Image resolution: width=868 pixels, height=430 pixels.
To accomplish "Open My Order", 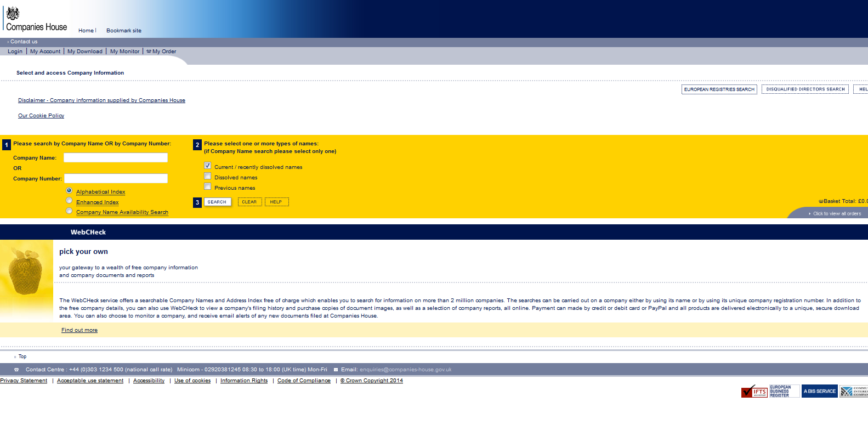I will point(164,52).
